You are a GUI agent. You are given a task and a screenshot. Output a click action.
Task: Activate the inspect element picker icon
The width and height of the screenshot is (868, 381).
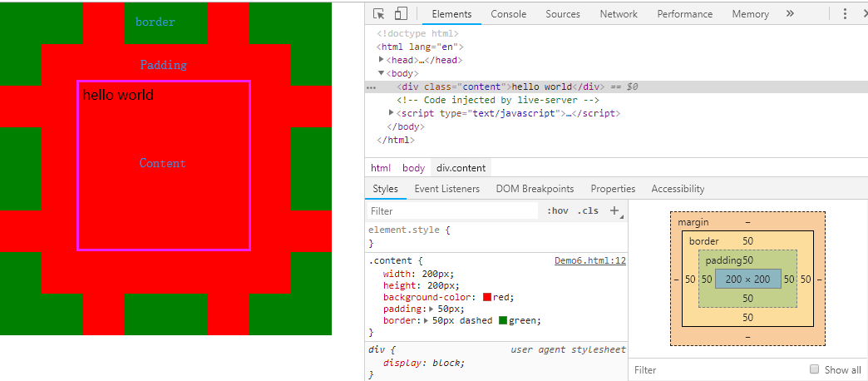[378, 14]
